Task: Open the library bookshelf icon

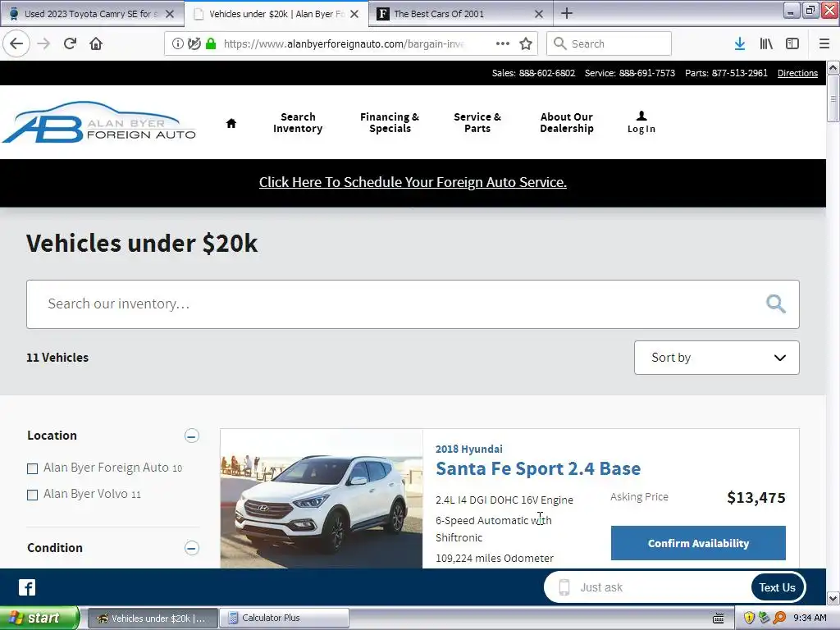Action: point(766,43)
